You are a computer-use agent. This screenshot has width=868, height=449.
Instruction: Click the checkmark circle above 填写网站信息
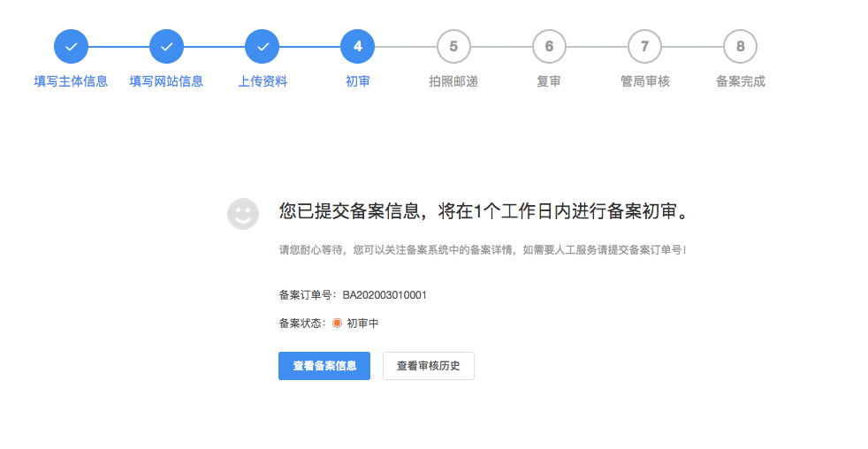[166, 47]
